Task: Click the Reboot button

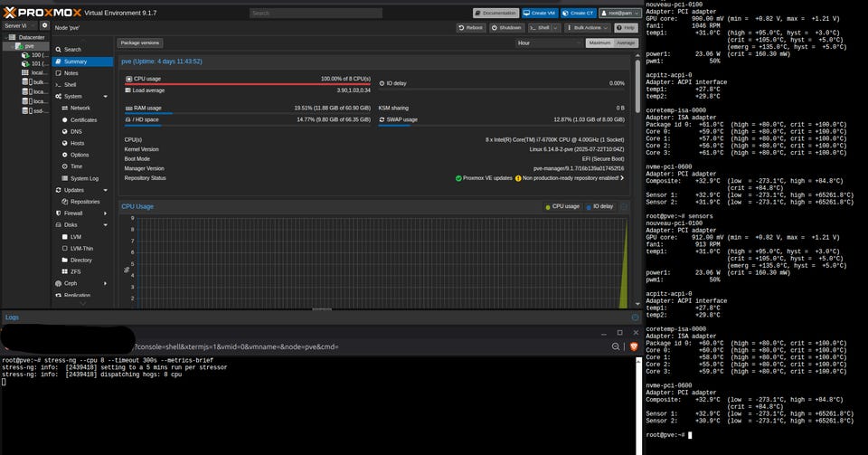Action: click(471, 28)
